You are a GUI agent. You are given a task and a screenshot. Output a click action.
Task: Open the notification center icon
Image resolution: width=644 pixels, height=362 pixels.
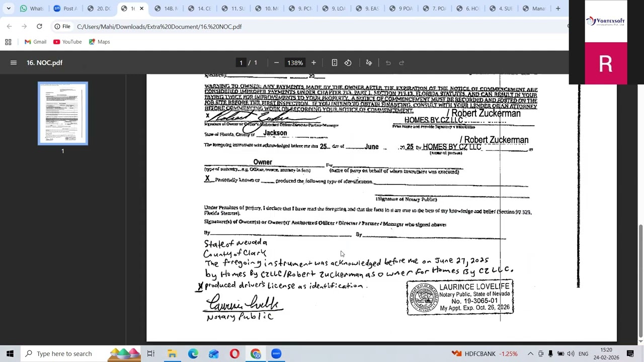tap(630, 353)
